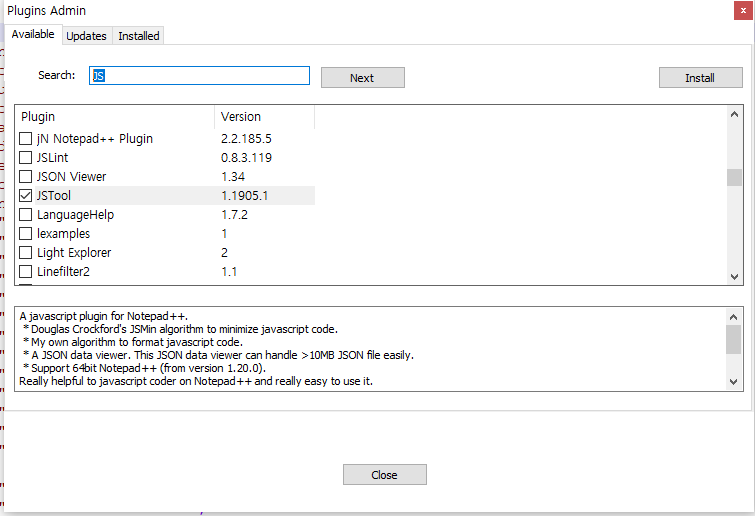Select the JSTool plugin name
Viewport: 755px width, 516px height.
(x=54, y=195)
